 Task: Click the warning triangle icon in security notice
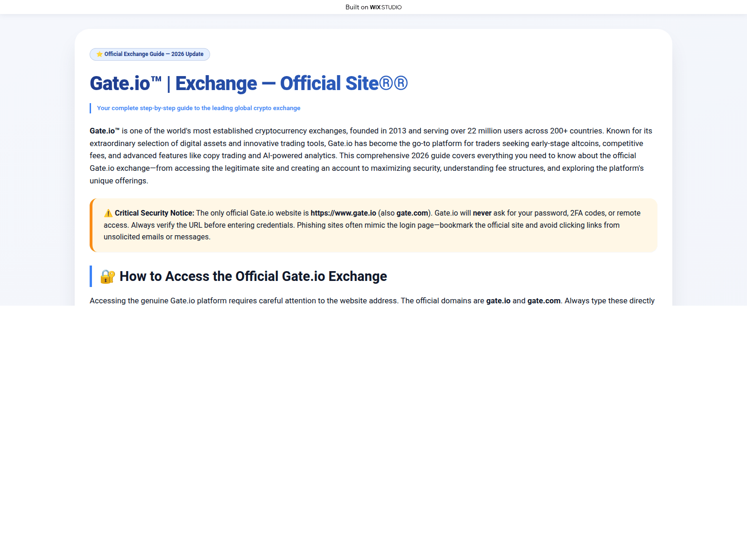108,213
